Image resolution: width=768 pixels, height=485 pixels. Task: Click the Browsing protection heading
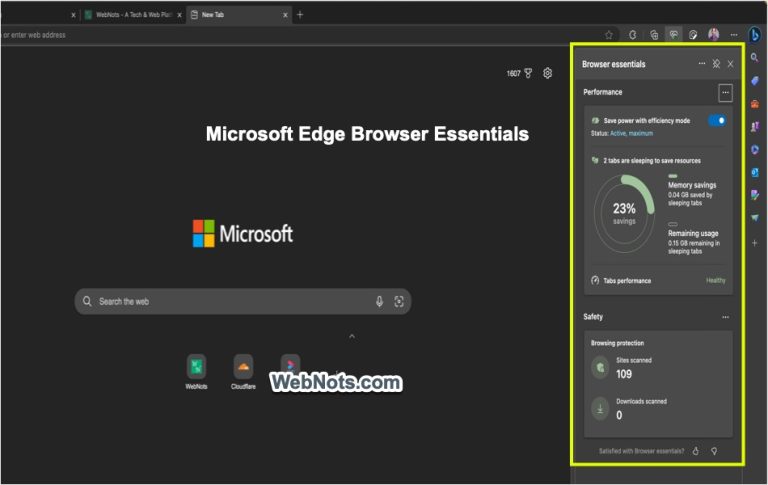coord(617,343)
